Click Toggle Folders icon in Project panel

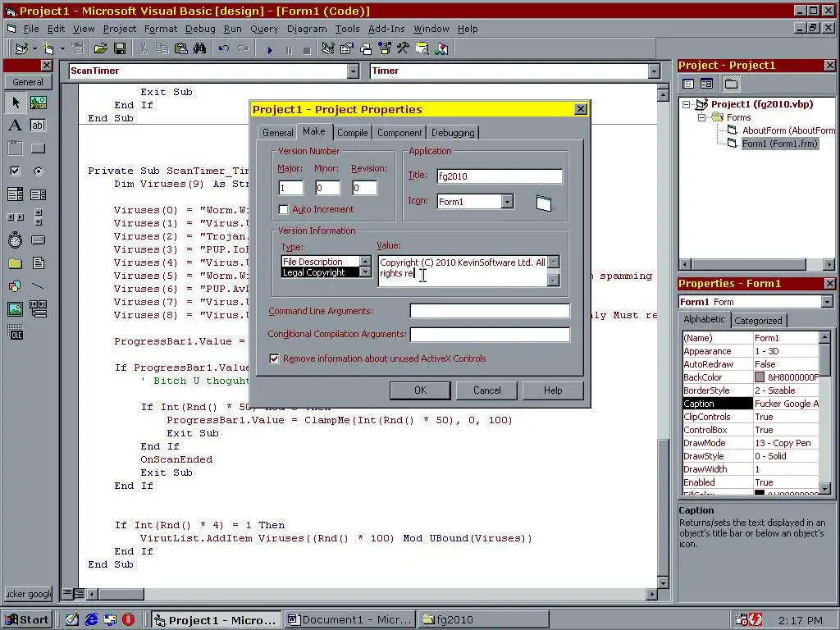[731, 84]
